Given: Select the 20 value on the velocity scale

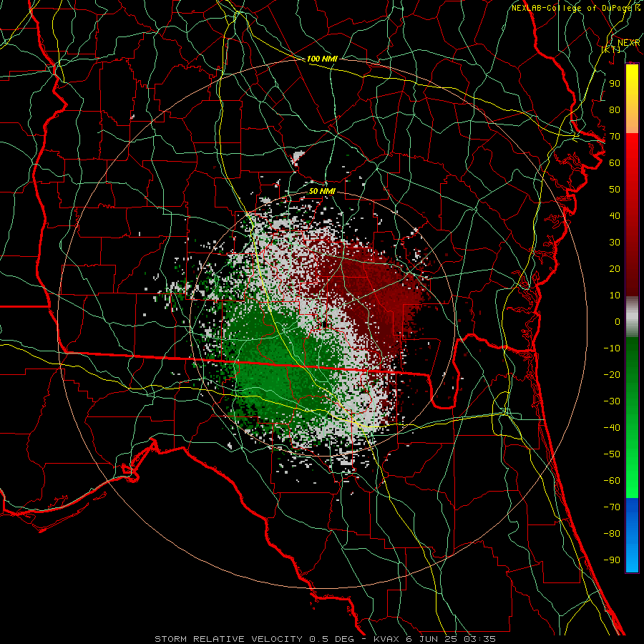Looking at the screenshot, I should pos(615,269).
